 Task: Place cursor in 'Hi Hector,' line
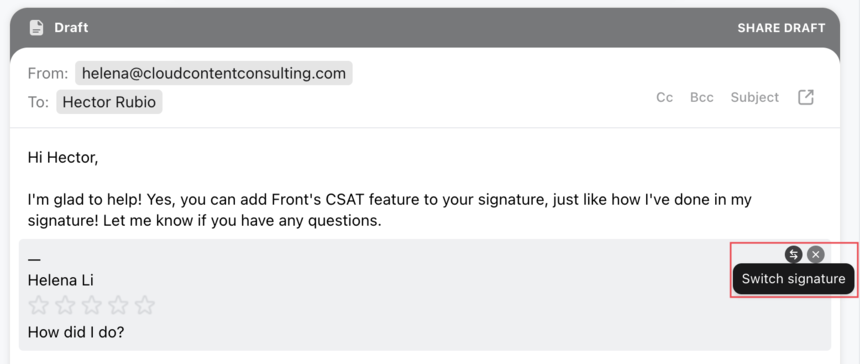tap(63, 158)
